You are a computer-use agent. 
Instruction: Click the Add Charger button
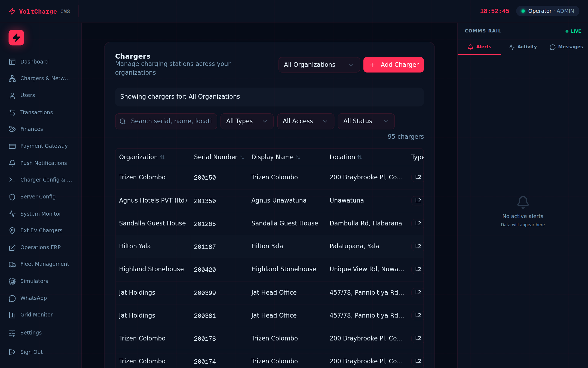(x=393, y=65)
